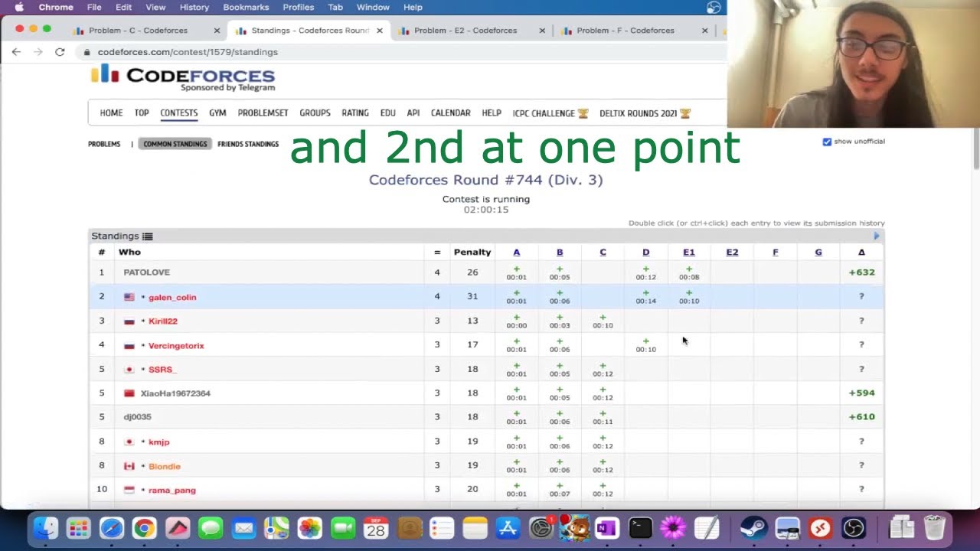Open Maps from the Dock

[276, 528]
